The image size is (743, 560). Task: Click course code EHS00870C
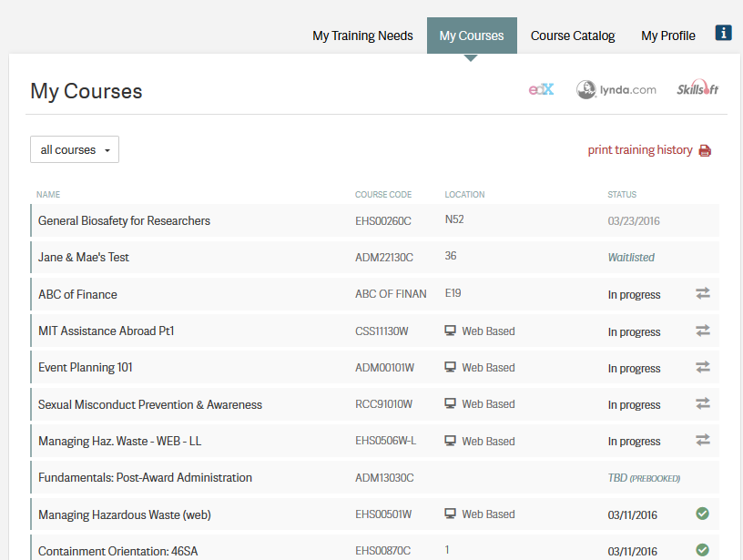tap(382, 551)
